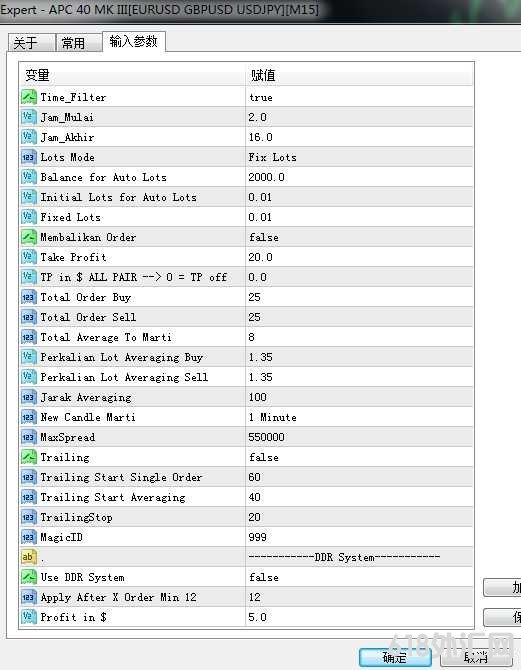This screenshot has width=521, height=670.
Task: Click the 赋值 column header
Action: (x=359, y=75)
